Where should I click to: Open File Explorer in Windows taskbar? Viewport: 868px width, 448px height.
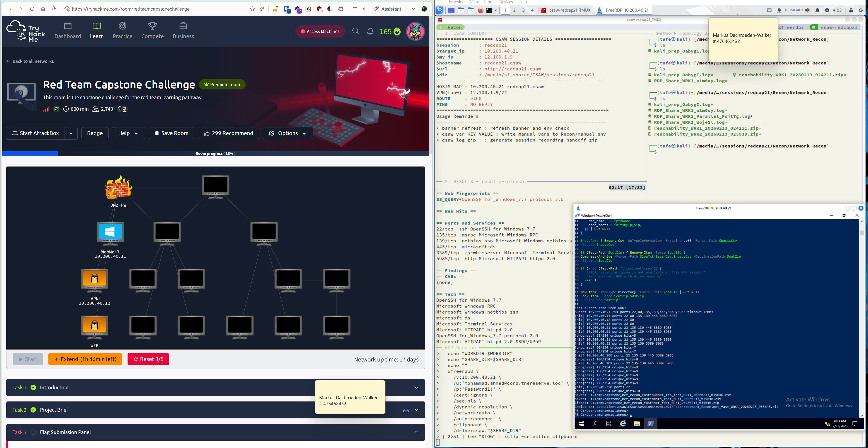(636, 423)
